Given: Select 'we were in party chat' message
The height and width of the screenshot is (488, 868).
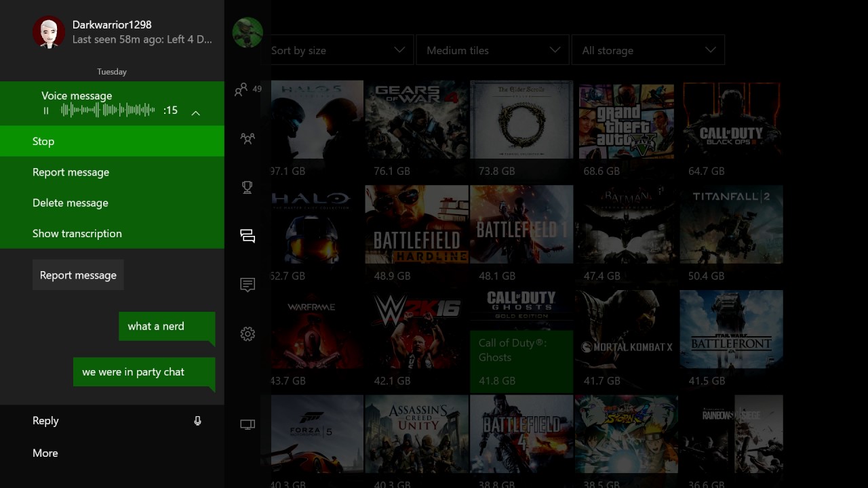Looking at the screenshot, I should click(144, 373).
